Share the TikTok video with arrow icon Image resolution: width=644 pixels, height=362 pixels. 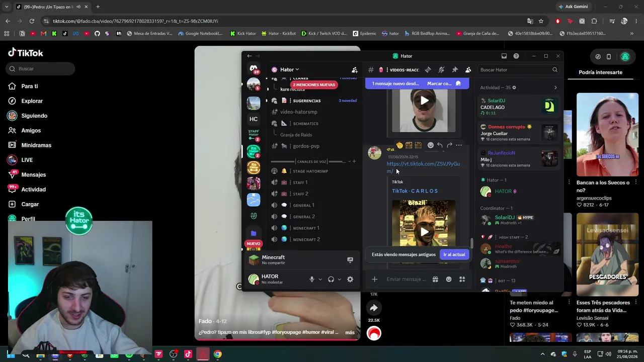(x=374, y=308)
